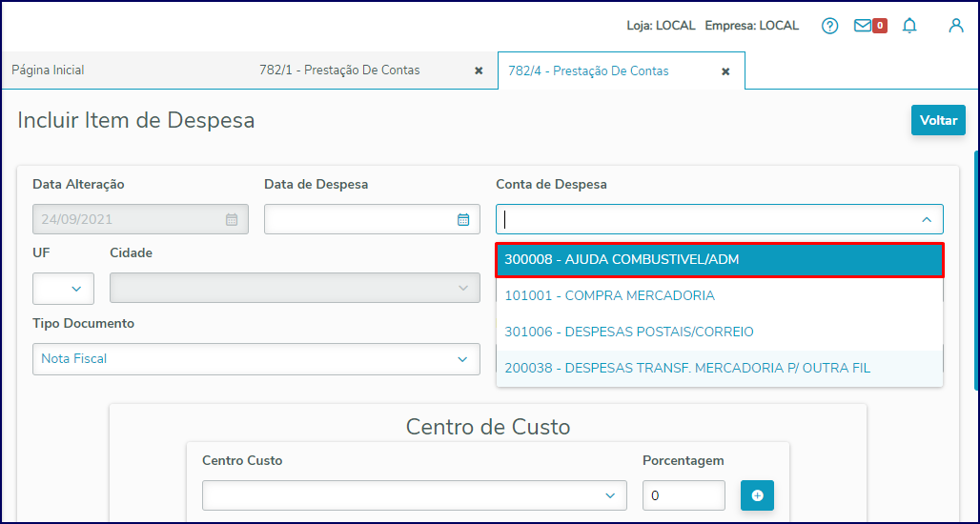The image size is (980, 524).
Task: Open the Cidade dropdown
Action: [295, 288]
